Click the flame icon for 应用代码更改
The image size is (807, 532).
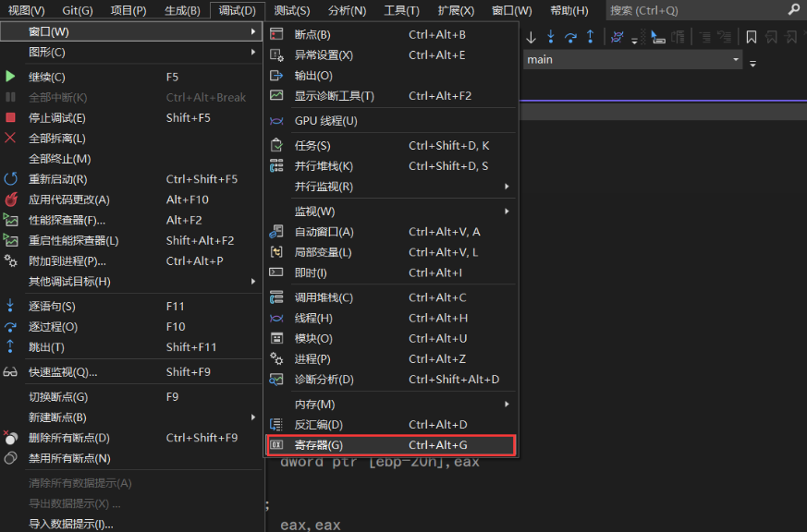tap(11, 199)
